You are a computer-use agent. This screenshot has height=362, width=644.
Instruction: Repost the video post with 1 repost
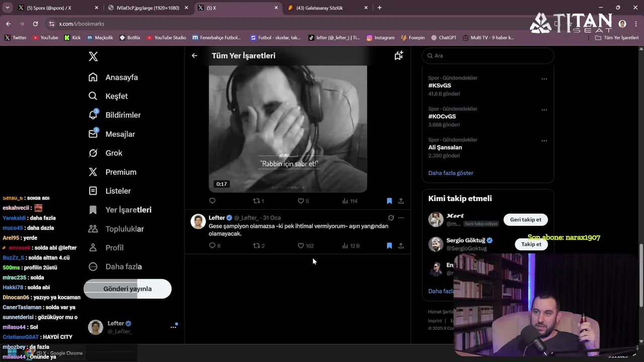click(x=258, y=201)
